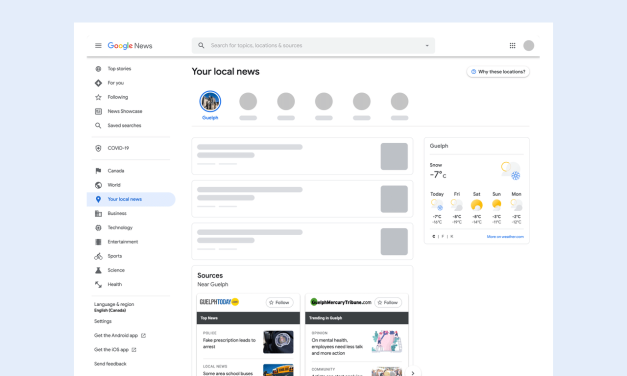Viewport: 627px width, 376px height.
Task: Open News Showcase
Action: 125,111
